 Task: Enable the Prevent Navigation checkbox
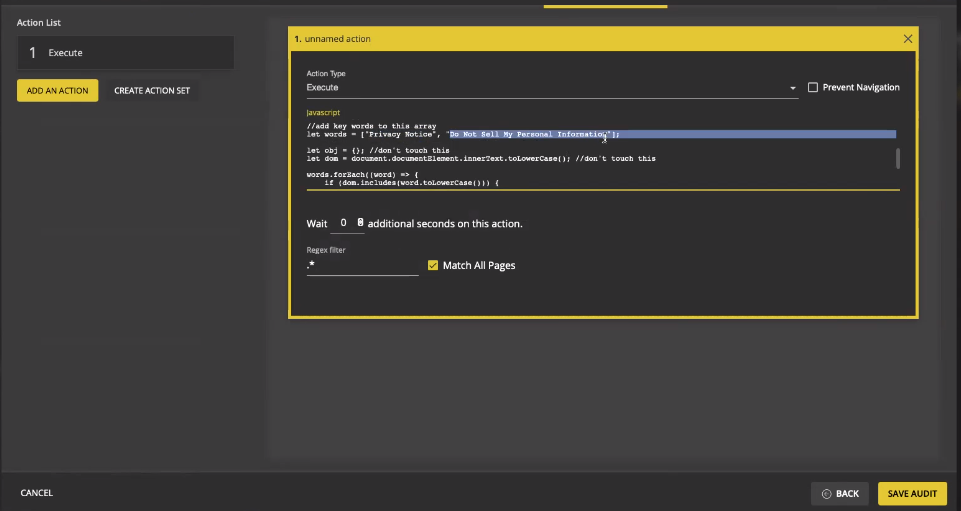coord(813,88)
